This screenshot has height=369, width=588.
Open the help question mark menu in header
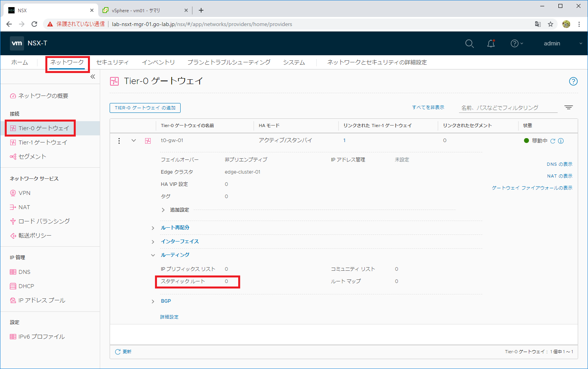pos(517,43)
